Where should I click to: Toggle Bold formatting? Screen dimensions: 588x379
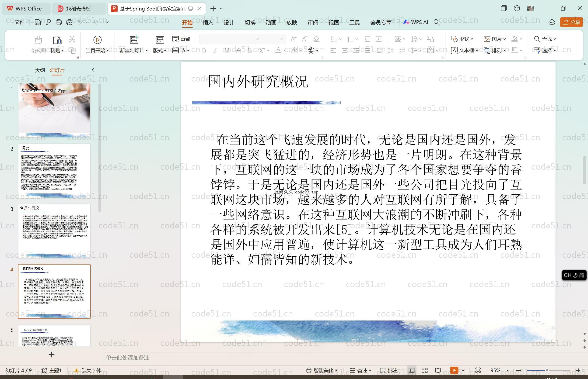pos(204,50)
